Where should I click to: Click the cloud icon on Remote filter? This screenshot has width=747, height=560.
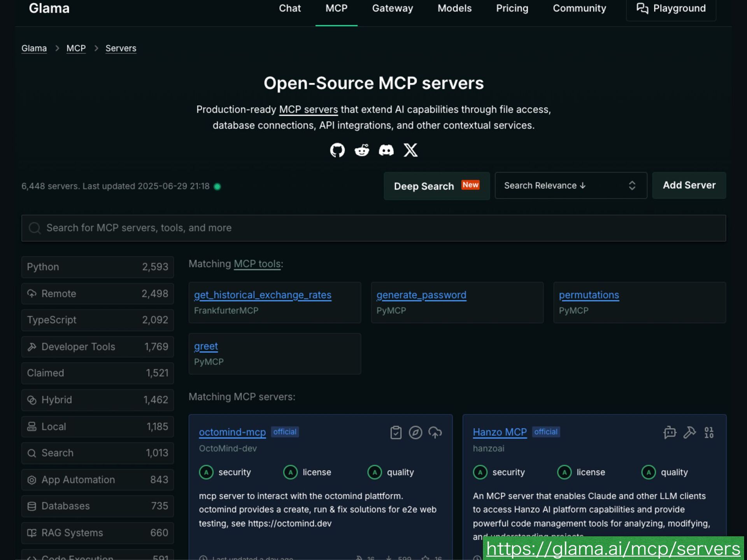[32, 294]
